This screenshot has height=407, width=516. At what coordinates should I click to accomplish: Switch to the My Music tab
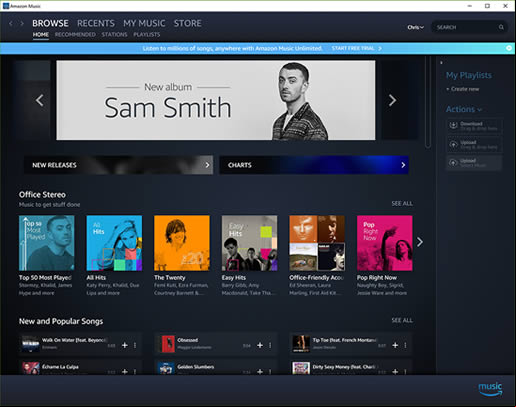[x=144, y=23]
